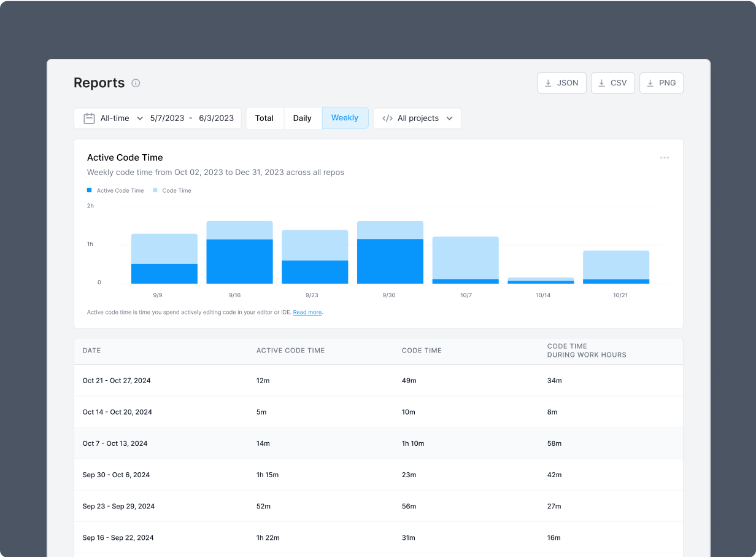Select the Weekly view tab
756x557 pixels.
click(345, 118)
